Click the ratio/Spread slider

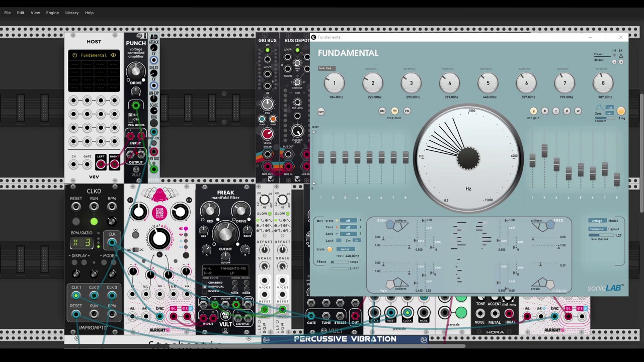[x=601, y=235]
